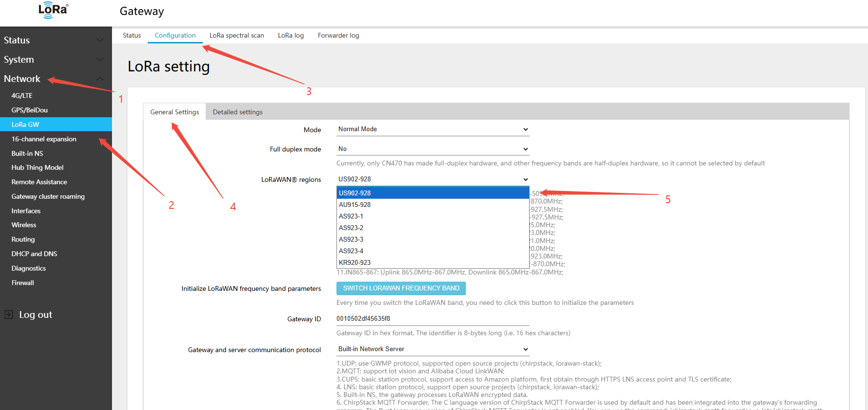868x410 pixels.
Task: Open 16-channel expansion in sidebar
Action: click(x=44, y=139)
